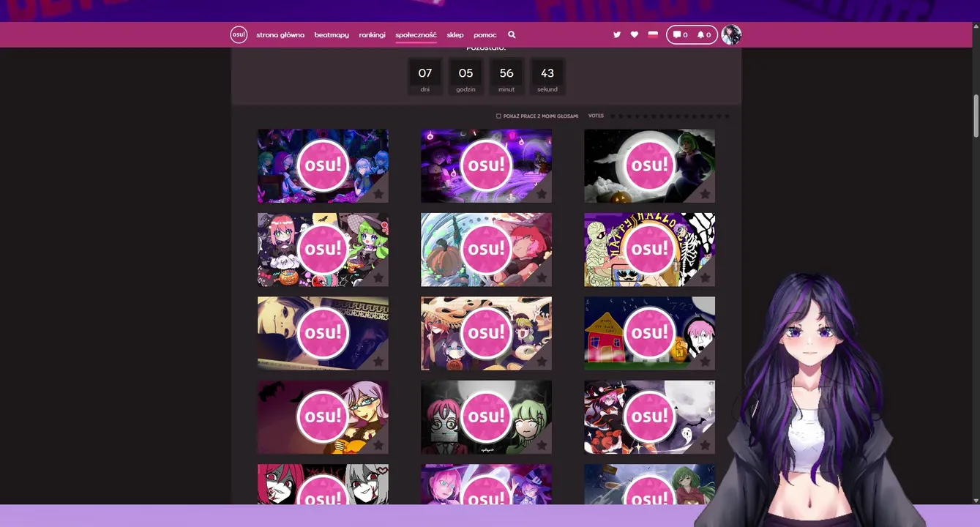Vote star on grayscale red and green hair entry
The height and width of the screenshot is (527, 980).
542,444
